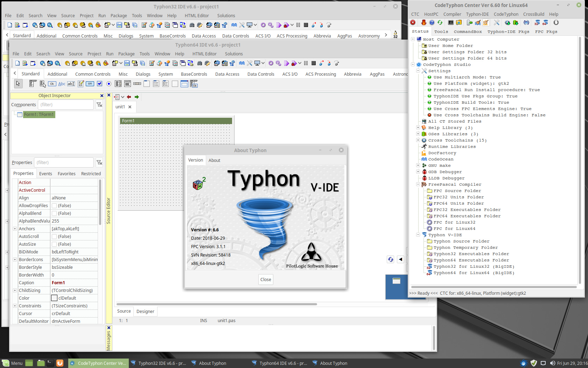Expand the Constraints property in Object Inspector
588x368 pixels.
15,306
